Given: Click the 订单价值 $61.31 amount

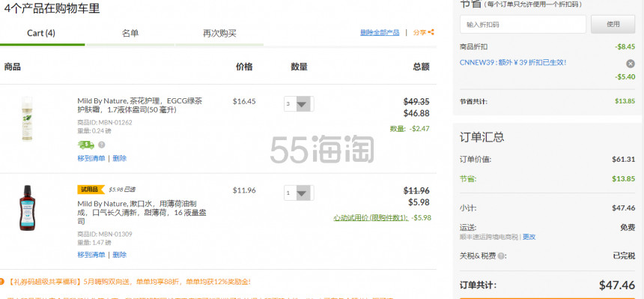Looking at the screenshot, I should (624, 159).
